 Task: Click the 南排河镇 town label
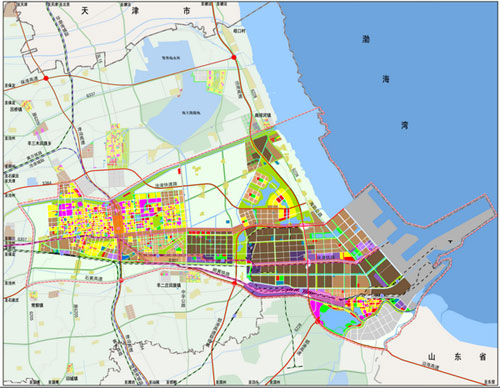pyautogui.click(x=263, y=115)
